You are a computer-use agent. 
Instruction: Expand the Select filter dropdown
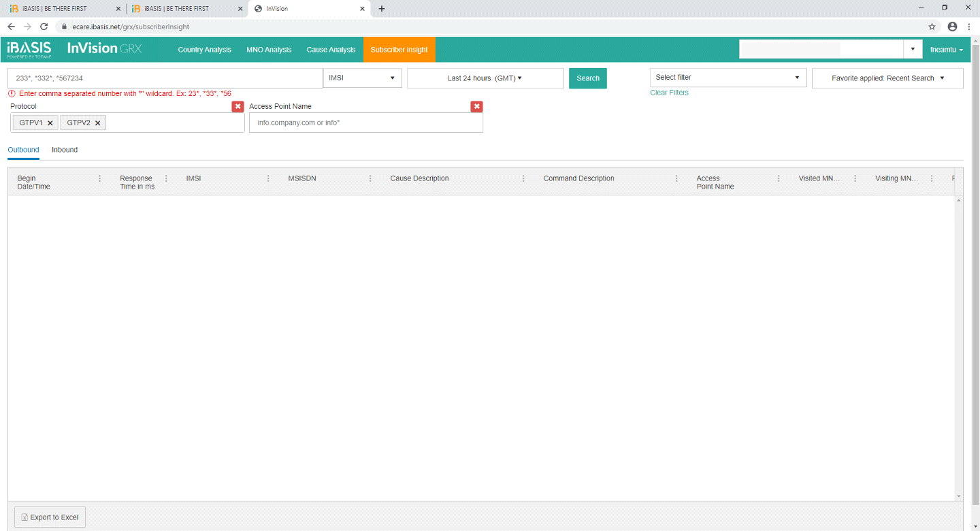tap(728, 78)
